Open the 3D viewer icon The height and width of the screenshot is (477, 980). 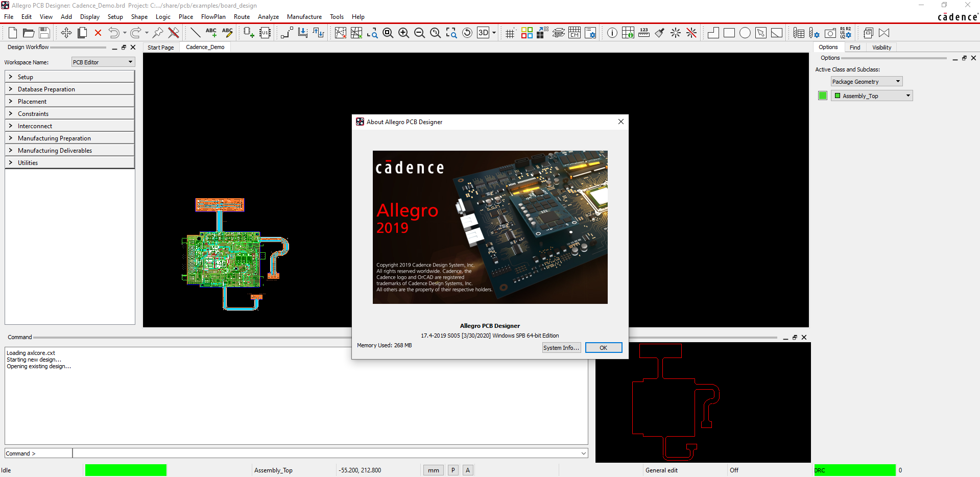tap(483, 33)
